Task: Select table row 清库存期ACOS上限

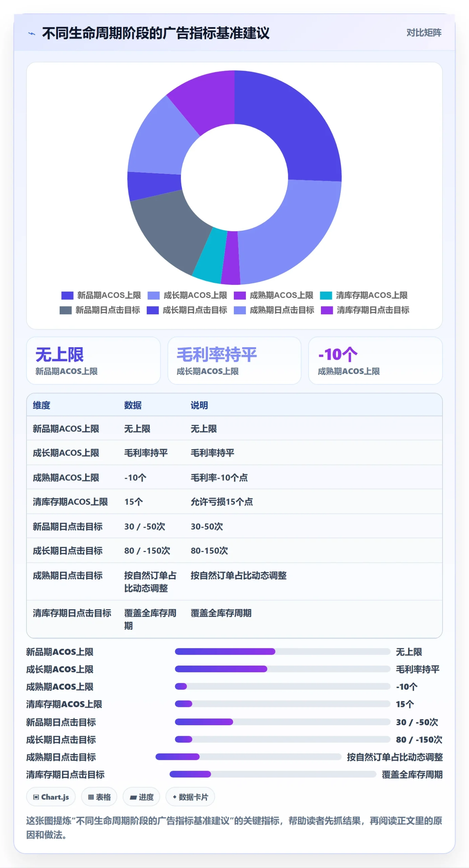Action: 234,501
